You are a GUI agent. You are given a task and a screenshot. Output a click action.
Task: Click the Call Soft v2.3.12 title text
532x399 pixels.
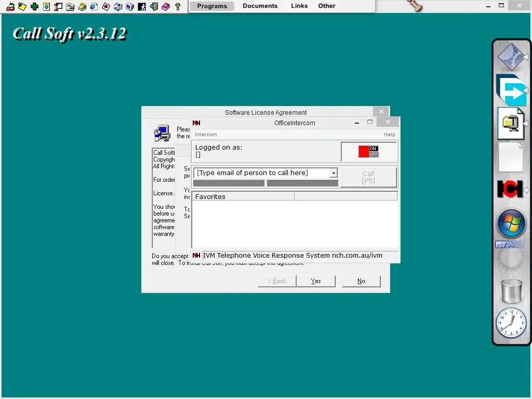pos(70,34)
